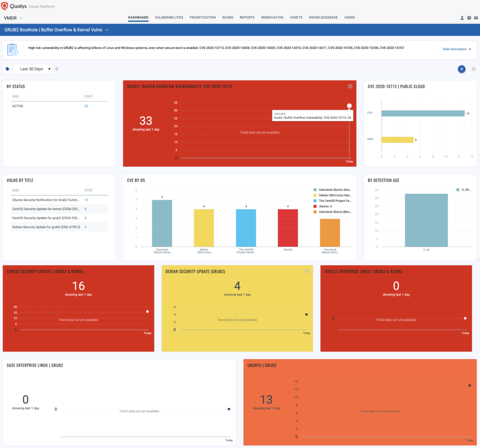
Task: Click the info icon beside Last 30 Days
Action: pyautogui.click(x=57, y=69)
